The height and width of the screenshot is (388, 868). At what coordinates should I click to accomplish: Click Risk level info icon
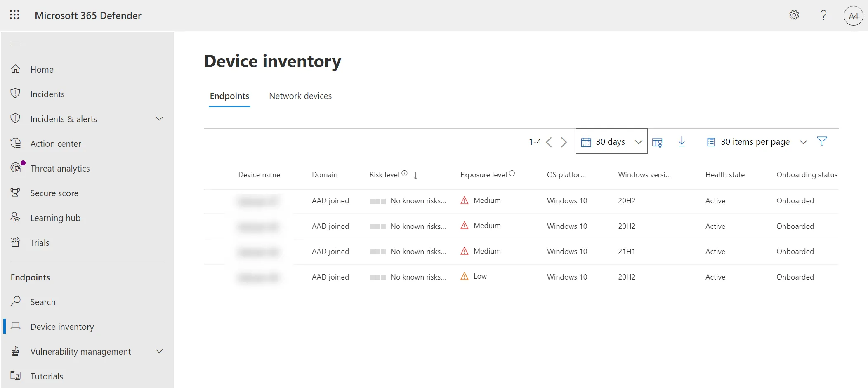(404, 174)
